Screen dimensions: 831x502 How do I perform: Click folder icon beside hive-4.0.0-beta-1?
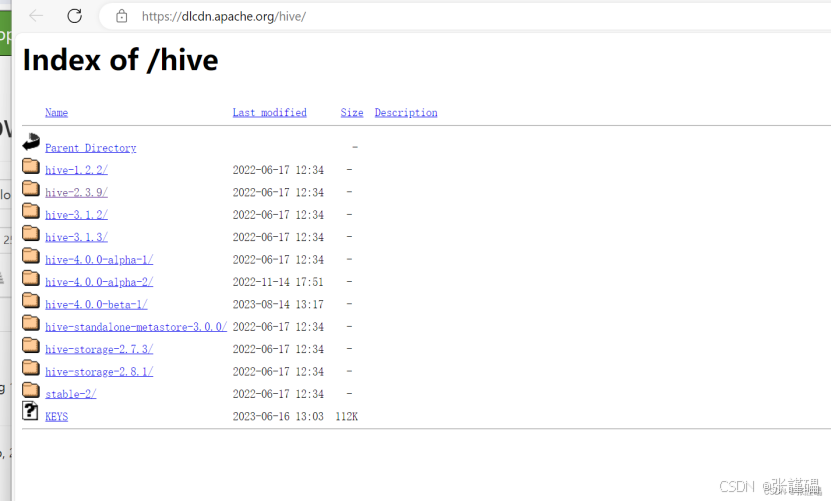click(31, 300)
